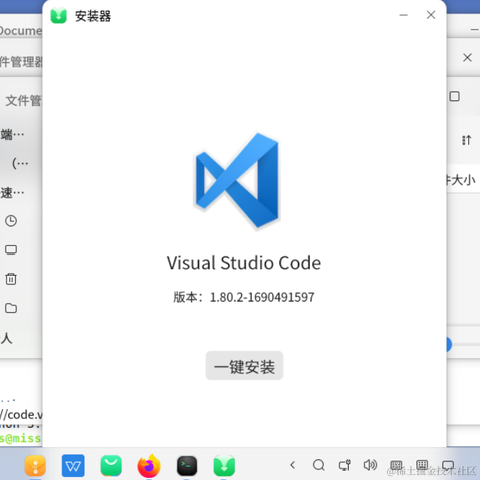Launch Firefox from the taskbar
Viewport: 480px width, 480px height.
[x=149, y=466]
